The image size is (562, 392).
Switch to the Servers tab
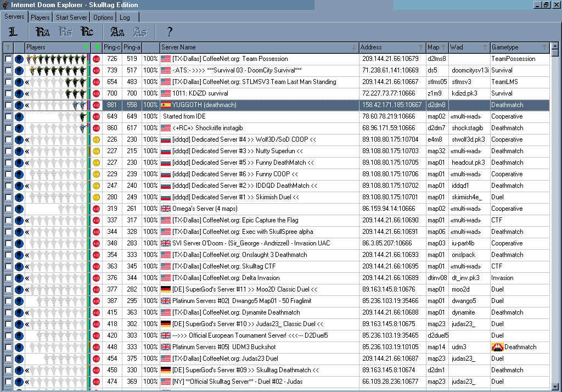(14, 16)
